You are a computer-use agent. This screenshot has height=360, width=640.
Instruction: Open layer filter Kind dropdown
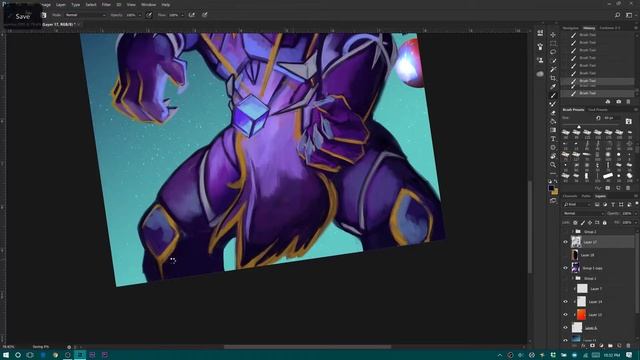click(x=577, y=204)
